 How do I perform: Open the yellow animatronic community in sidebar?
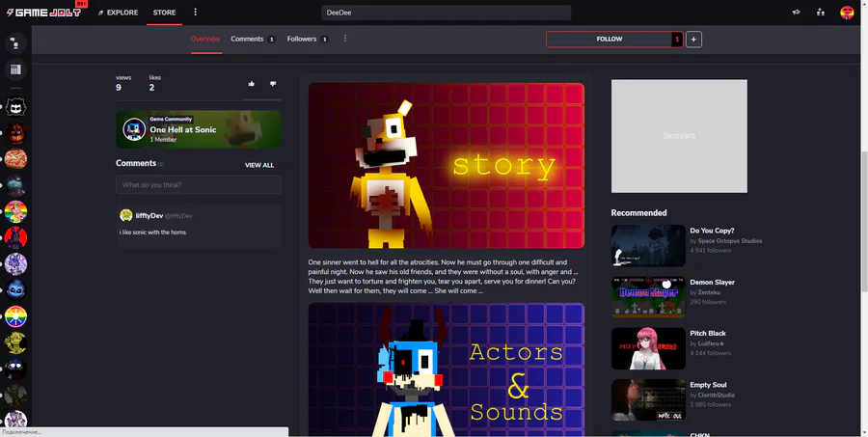tap(15, 342)
